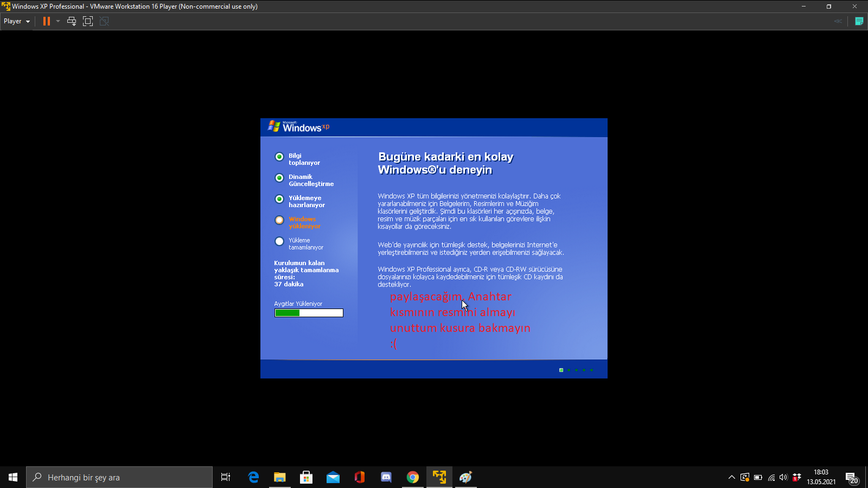Pause the virtual machine with orange pause button

pos(47,21)
